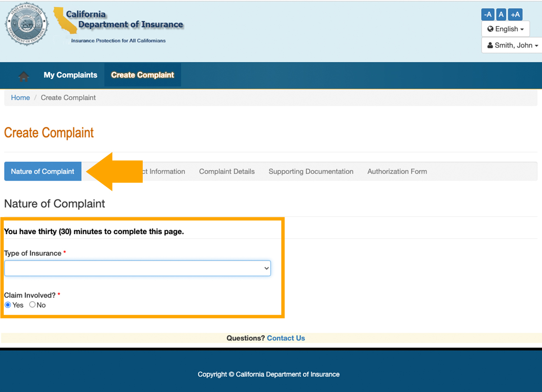The height and width of the screenshot is (392, 542).
Task: Open the Supporting Documentation tab
Action: [x=311, y=171]
